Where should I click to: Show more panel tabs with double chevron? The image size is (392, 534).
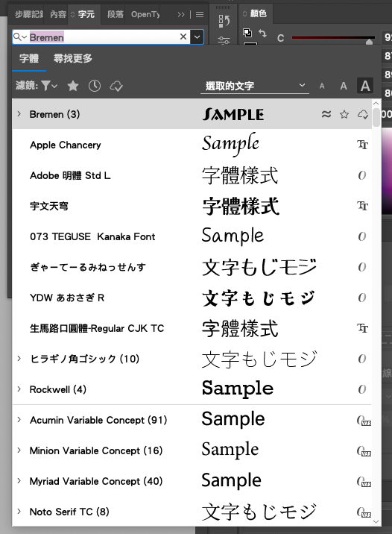click(x=181, y=14)
